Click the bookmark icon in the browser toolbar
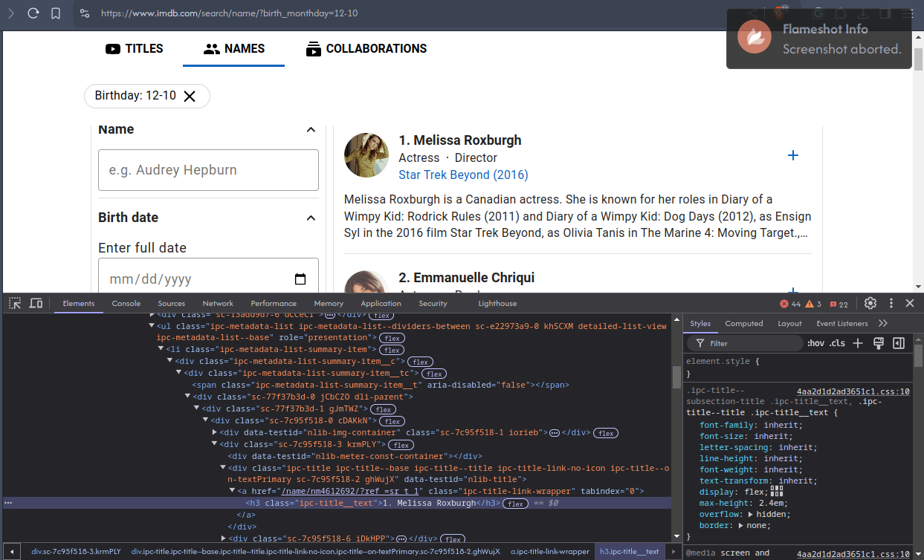Screen dimensions: 924x560 56,13
